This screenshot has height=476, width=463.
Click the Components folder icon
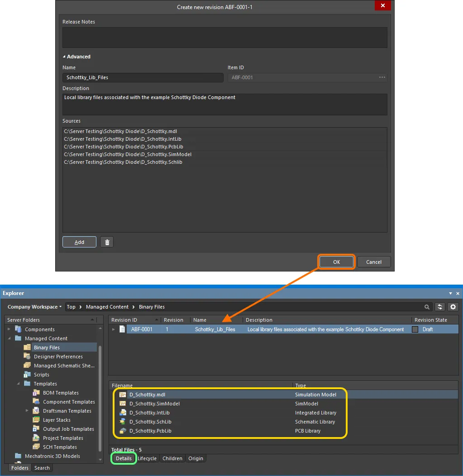pyautogui.click(x=18, y=329)
